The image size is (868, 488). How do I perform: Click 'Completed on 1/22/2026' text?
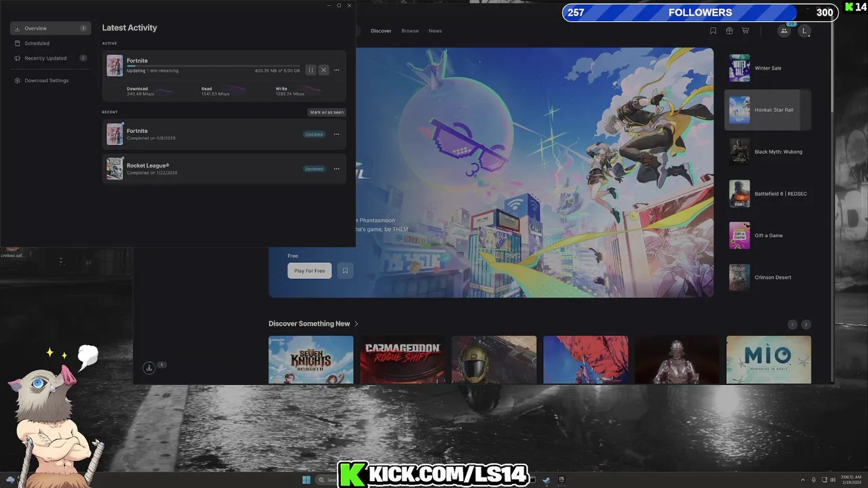[x=152, y=173]
